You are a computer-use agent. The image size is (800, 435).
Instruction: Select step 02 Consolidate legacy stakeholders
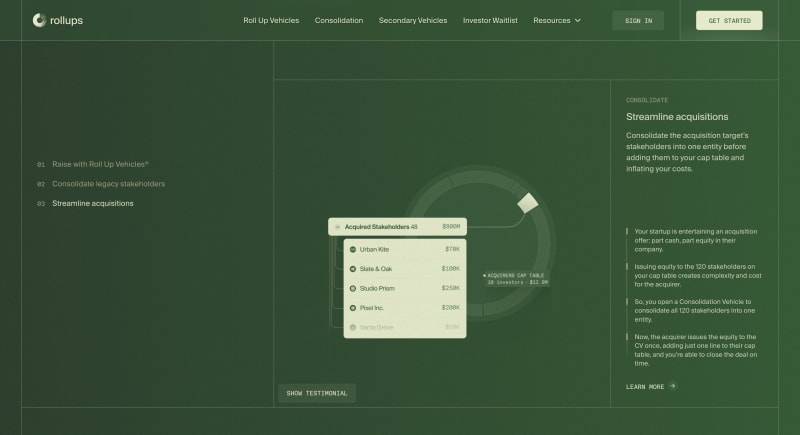click(101, 184)
